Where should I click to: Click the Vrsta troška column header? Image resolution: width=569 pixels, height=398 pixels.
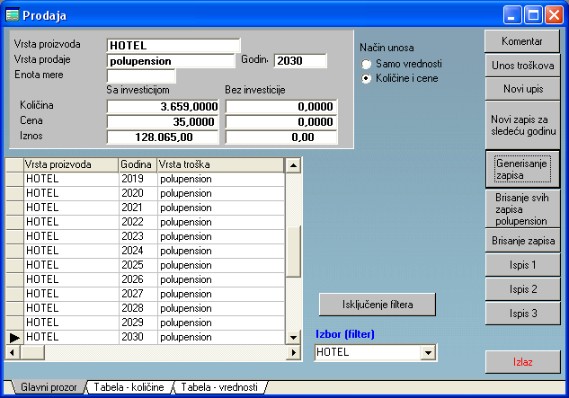tap(221, 165)
